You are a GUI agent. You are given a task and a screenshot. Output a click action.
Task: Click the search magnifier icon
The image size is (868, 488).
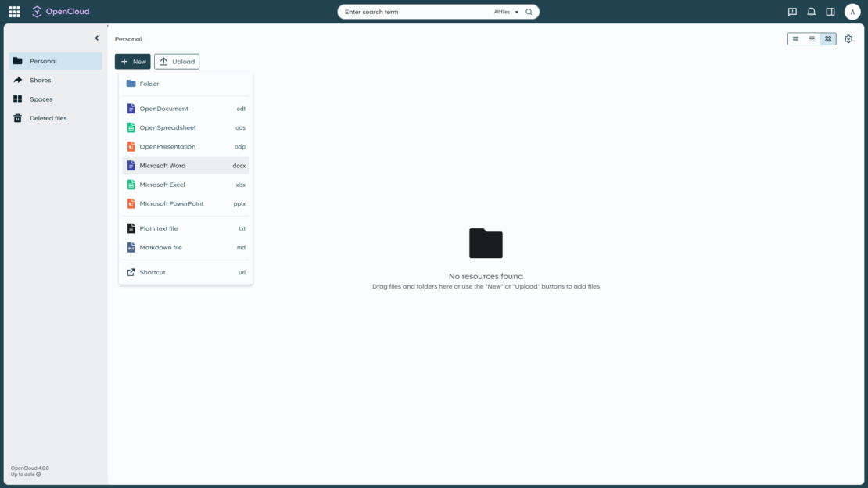[x=529, y=12]
